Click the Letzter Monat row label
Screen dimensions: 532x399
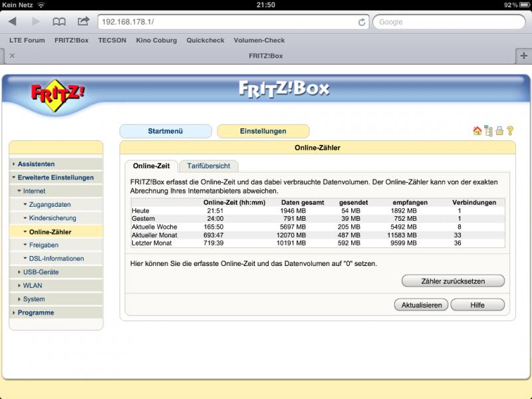click(x=152, y=243)
